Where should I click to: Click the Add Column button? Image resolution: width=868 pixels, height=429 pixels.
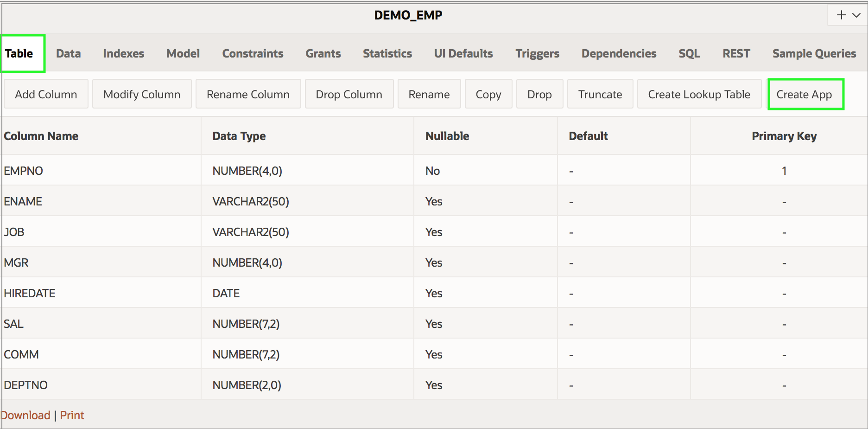pyautogui.click(x=46, y=94)
